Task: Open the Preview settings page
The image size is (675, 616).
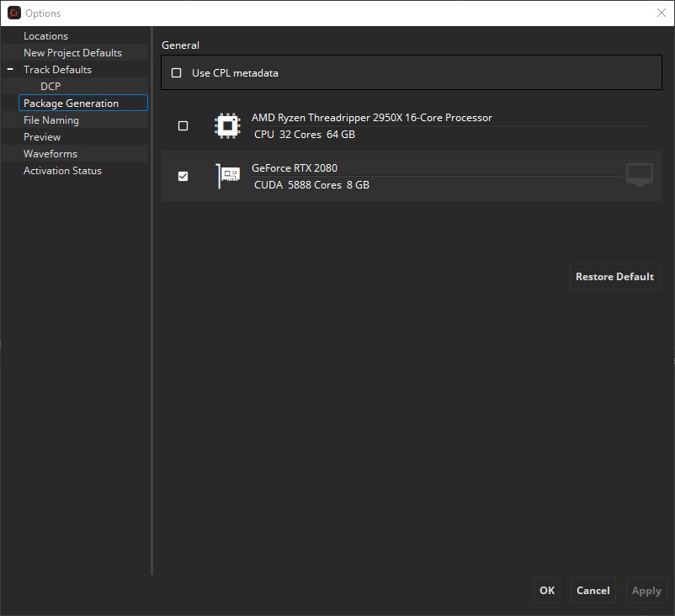Action: 42,137
